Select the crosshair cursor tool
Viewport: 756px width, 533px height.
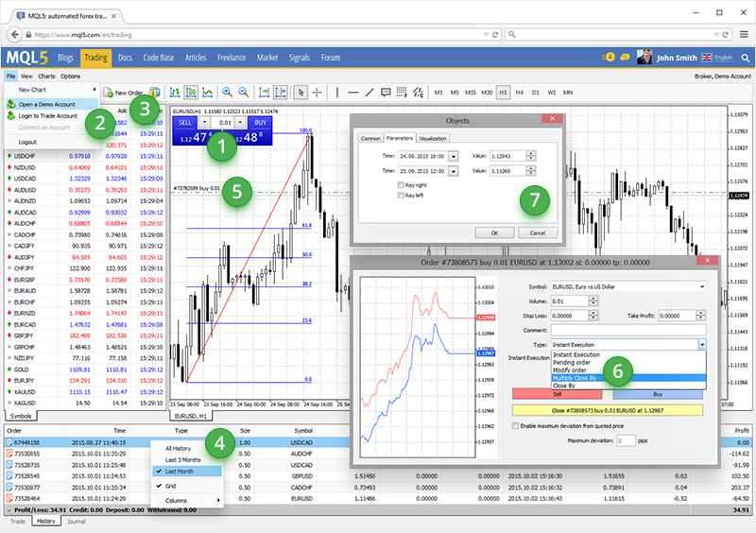coord(317,93)
